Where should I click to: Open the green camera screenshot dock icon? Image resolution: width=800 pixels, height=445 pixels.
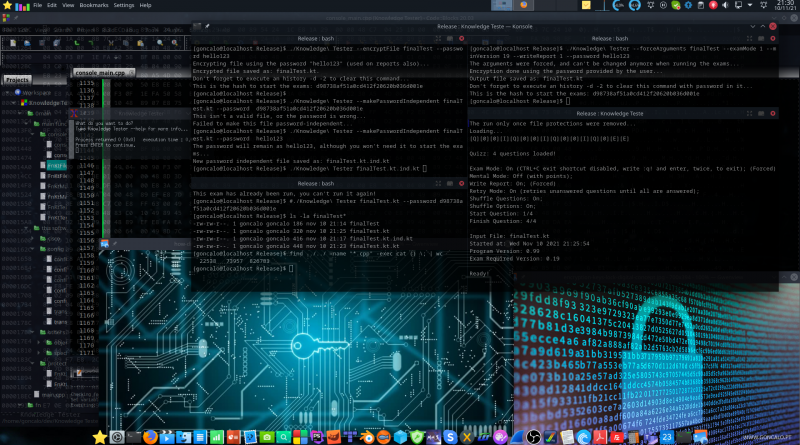tap(269, 437)
